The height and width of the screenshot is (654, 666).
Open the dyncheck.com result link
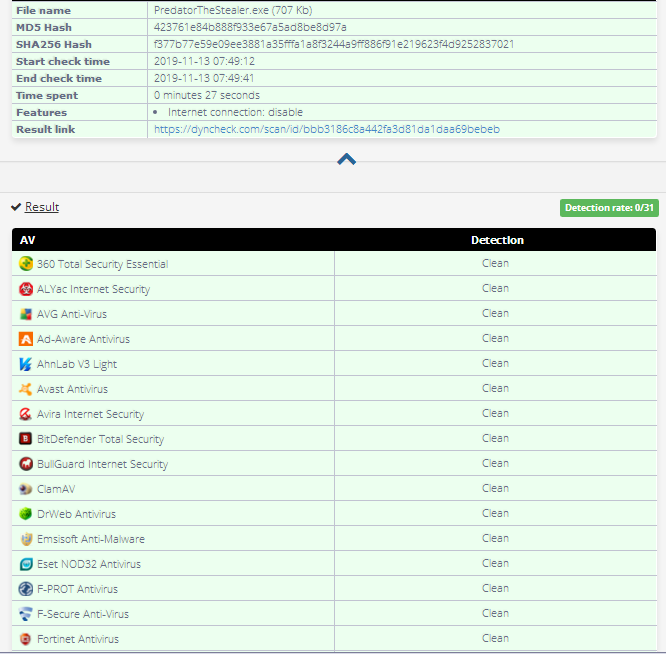point(327,129)
